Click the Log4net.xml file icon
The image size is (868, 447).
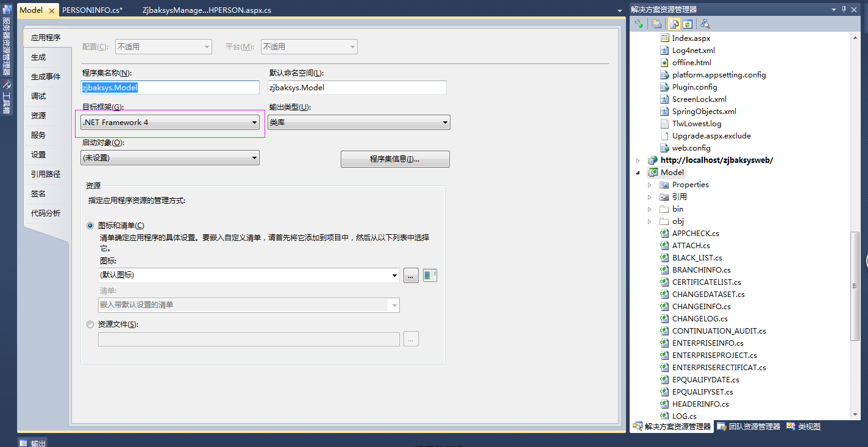[665, 50]
